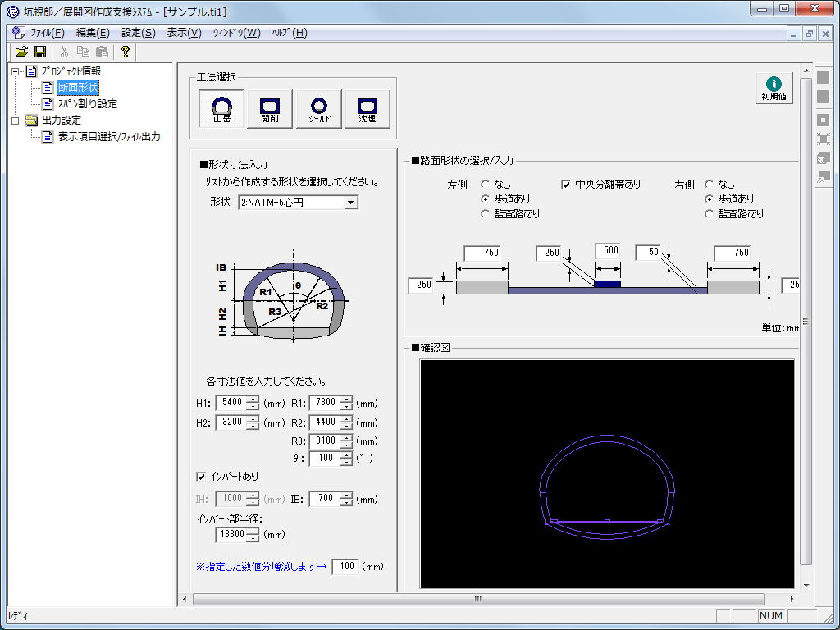Choose the 沈埋 method icon
Viewport: 840px width, 630px height.
tap(367, 108)
